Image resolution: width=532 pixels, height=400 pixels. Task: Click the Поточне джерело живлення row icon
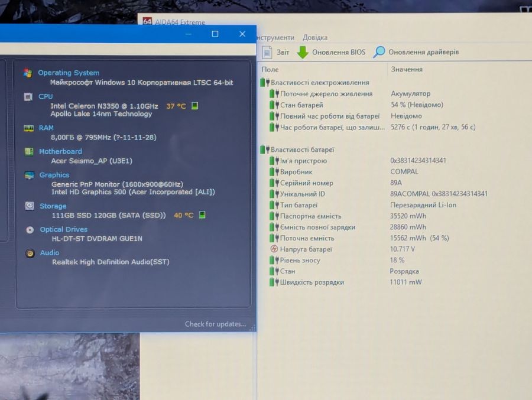click(x=274, y=93)
